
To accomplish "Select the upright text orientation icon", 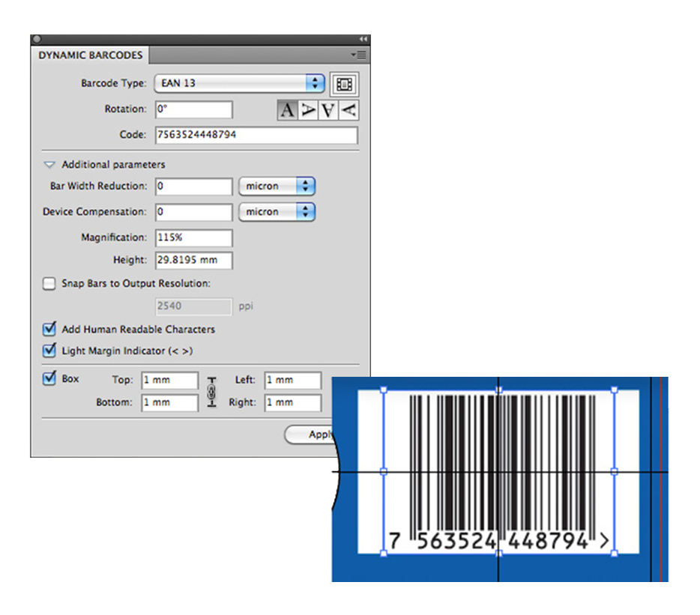I will pos(287,110).
